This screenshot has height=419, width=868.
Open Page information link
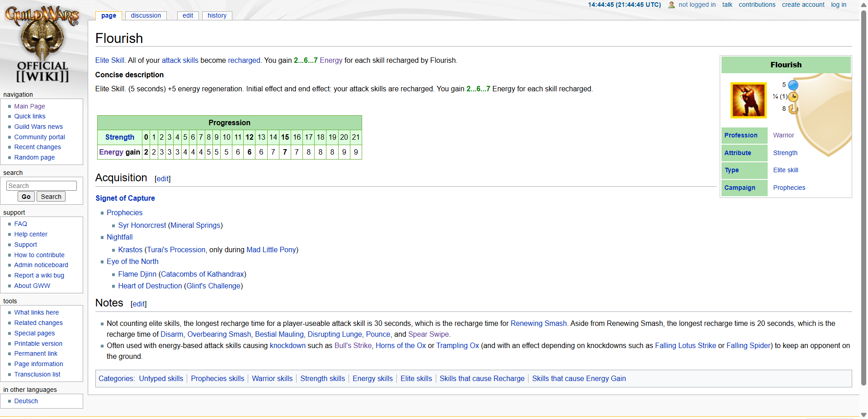click(38, 364)
